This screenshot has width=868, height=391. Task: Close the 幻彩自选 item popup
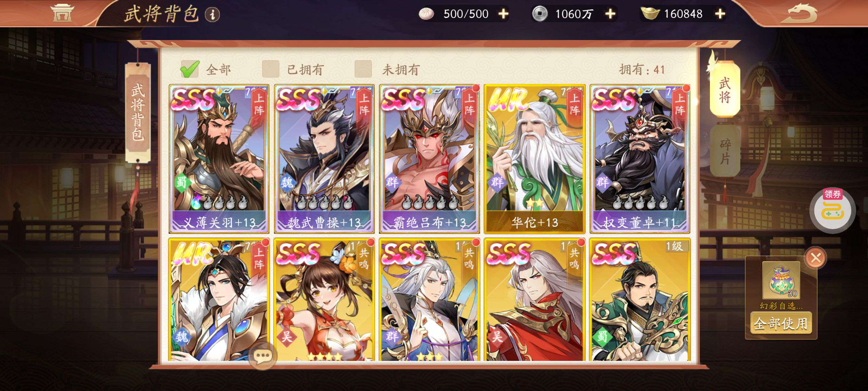(x=816, y=258)
